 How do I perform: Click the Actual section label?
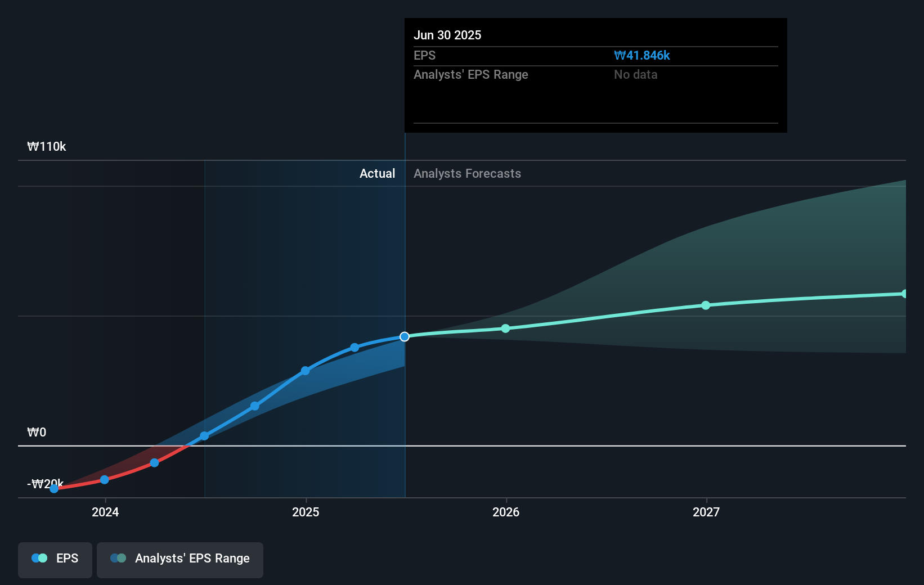pyautogui.click(x=377, y=173)
